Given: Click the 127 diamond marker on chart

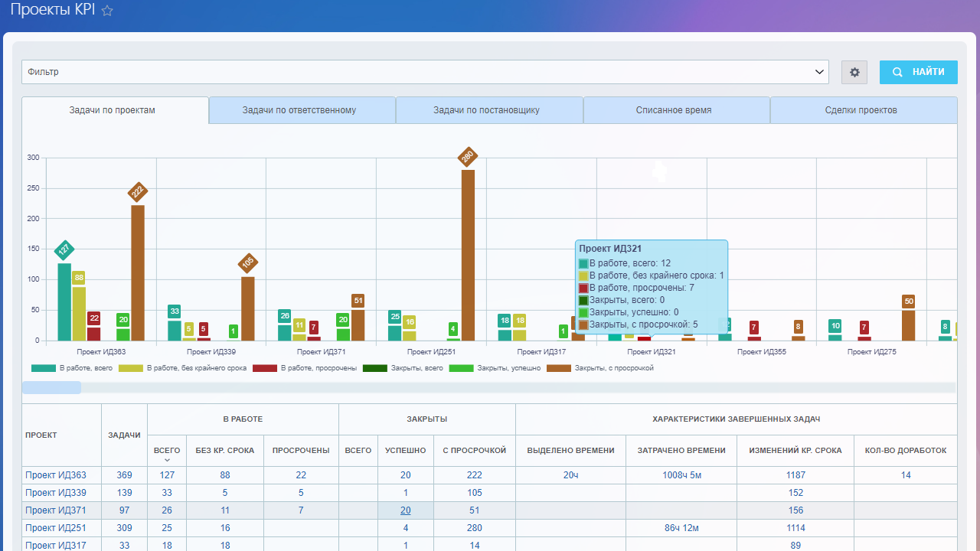Looking at the screenshot, I should [x=64, y=249].
